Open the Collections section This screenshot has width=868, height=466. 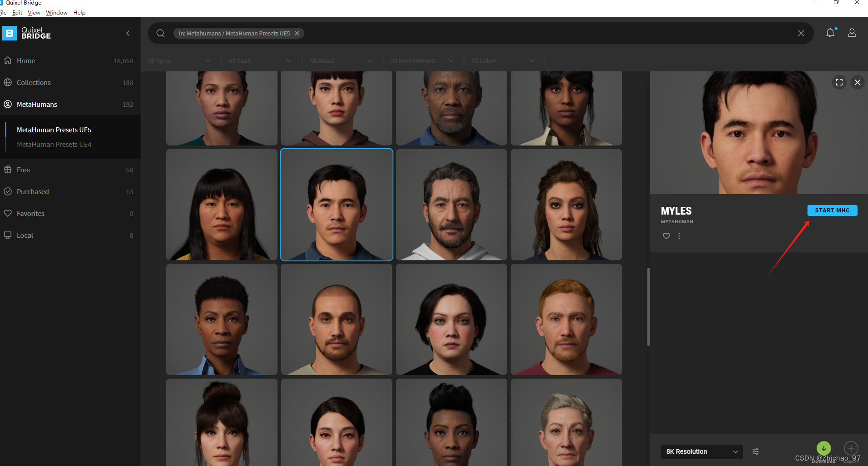click(x=70, y=82)
